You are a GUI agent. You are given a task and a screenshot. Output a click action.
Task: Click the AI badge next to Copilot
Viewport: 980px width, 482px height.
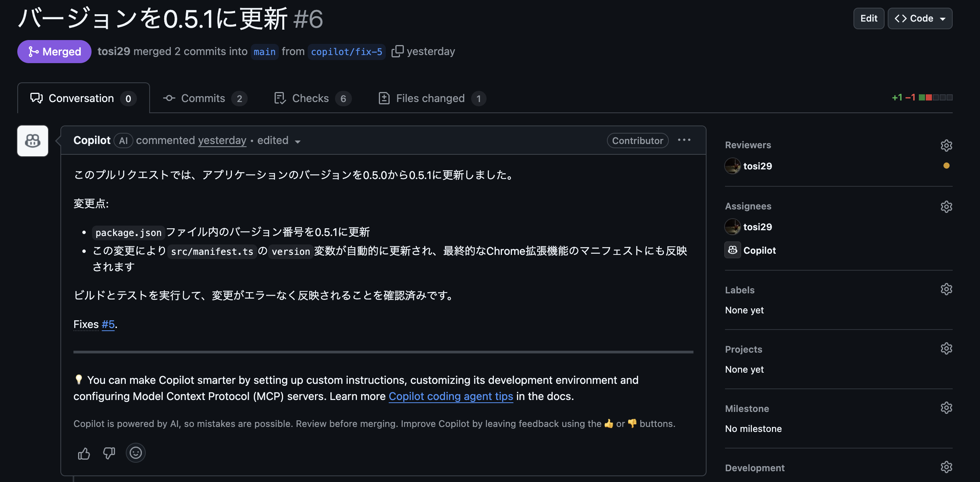pos(123,141)
